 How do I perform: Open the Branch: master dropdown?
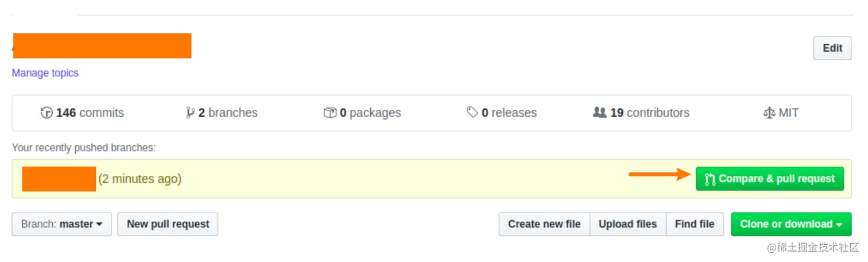(62, 224)
